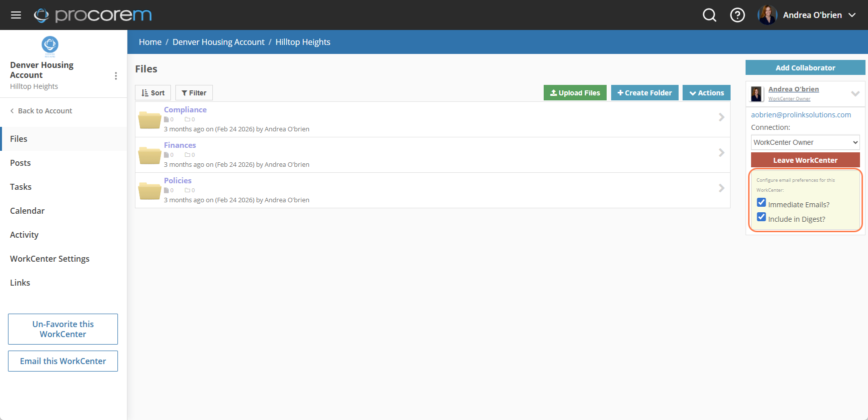This screenshot has width=868, height=420.
Task: Click the aobrien@prolinksolutions.com email link
Action: pyautogui.click(x=801, y=115)
